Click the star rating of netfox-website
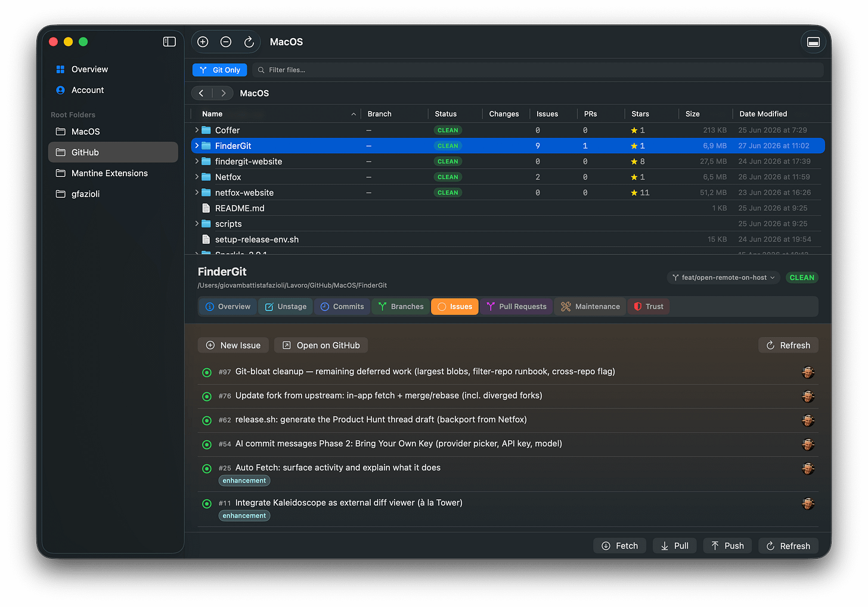Viewport: 868px width, 607px height. 640,192
